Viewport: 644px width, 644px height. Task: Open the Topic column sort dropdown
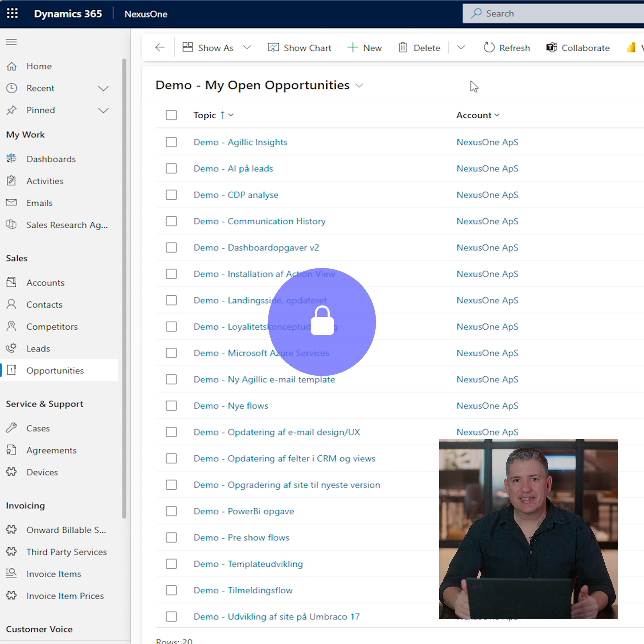click(x=231, y=115)
